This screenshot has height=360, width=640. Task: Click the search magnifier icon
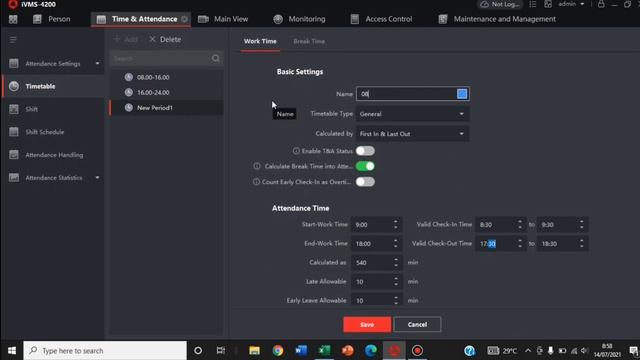pos(216,58)
